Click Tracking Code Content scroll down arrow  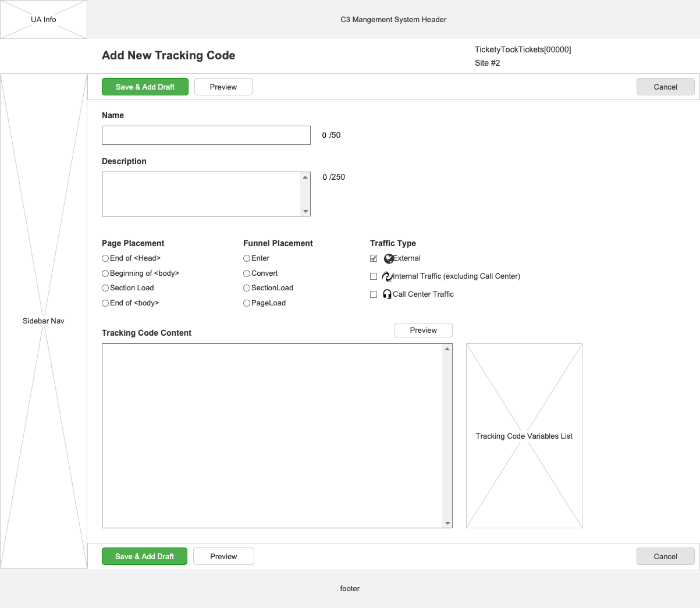447,523
